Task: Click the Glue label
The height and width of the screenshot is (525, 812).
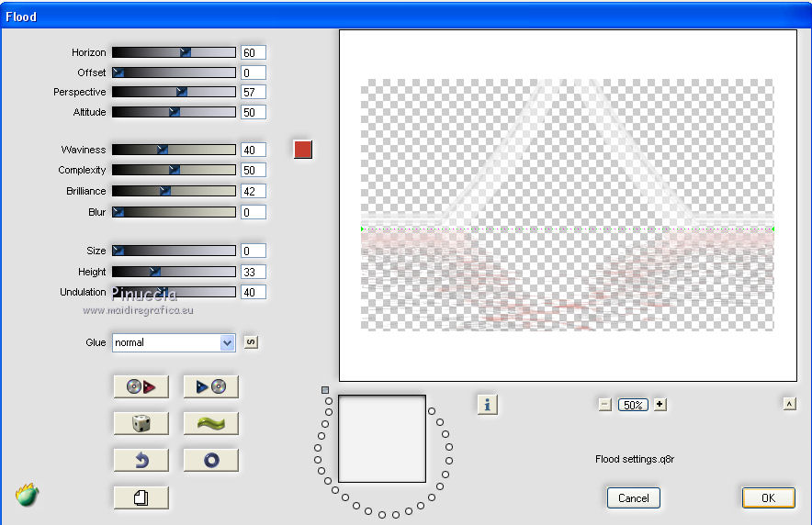Action: pyautogui.click(x=96, y=342)
